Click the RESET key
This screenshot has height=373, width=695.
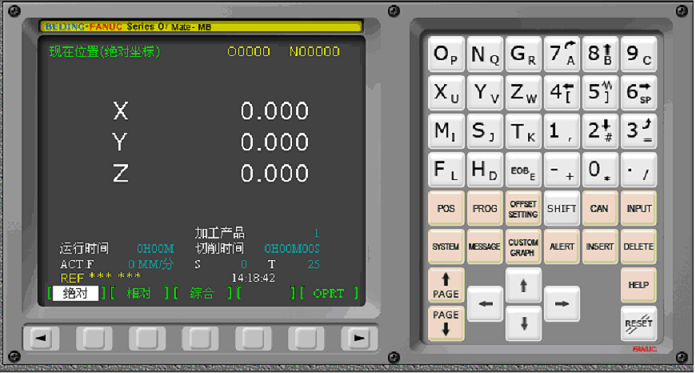pyautogui.click(x=639, y=323)
